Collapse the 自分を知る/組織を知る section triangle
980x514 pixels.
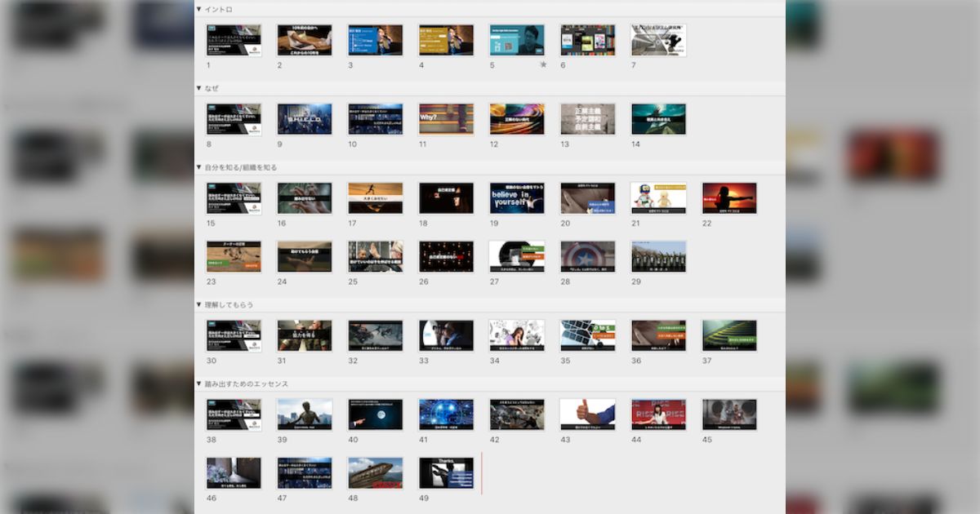198,167
